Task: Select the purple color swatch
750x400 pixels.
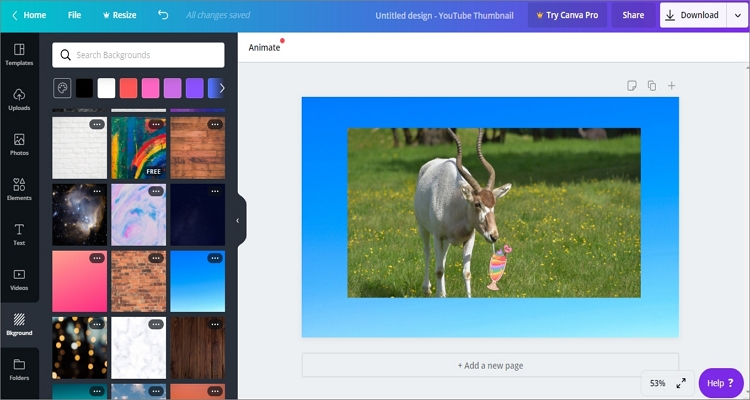Action: click(172, 88)
